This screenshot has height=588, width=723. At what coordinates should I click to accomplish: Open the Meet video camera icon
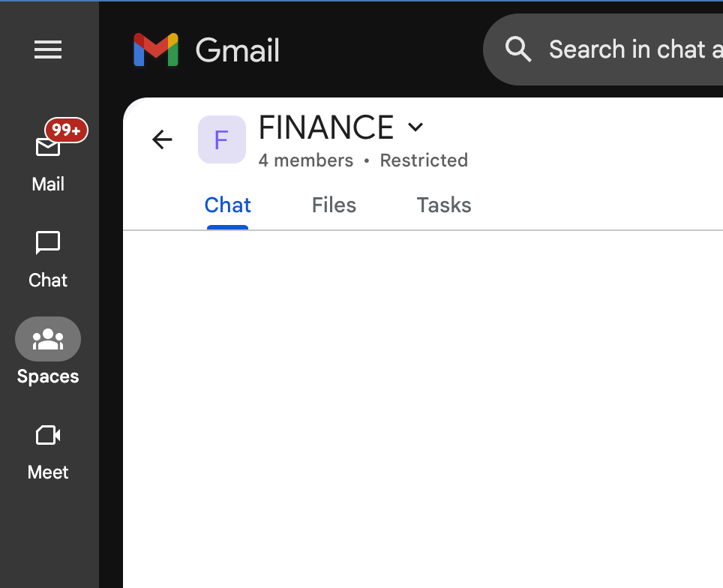click(x=48, y=435)
